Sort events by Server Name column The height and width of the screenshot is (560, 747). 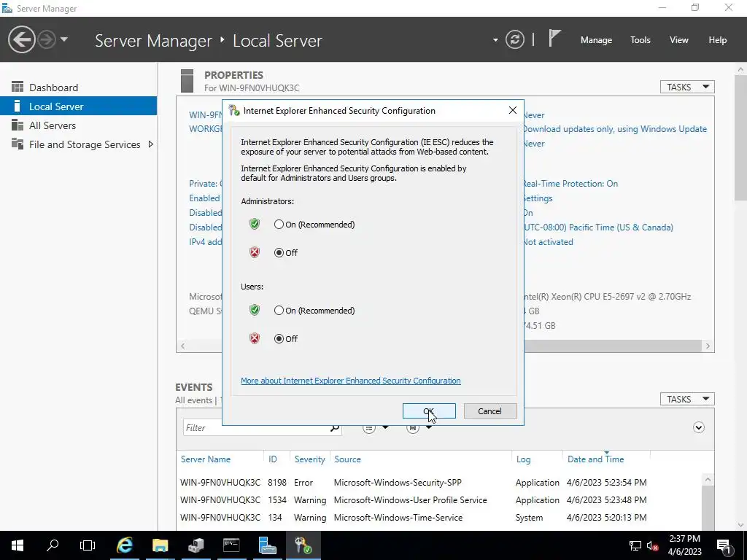[x=205, y=459]
